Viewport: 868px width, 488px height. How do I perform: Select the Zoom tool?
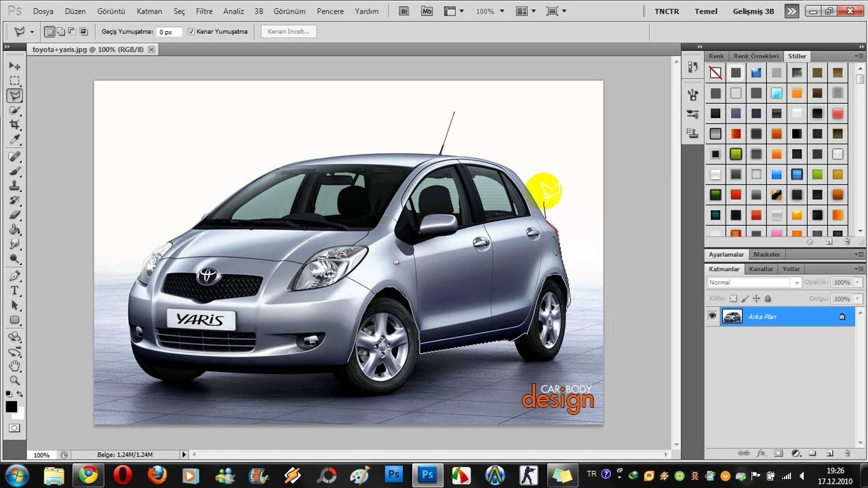(14, 380)
